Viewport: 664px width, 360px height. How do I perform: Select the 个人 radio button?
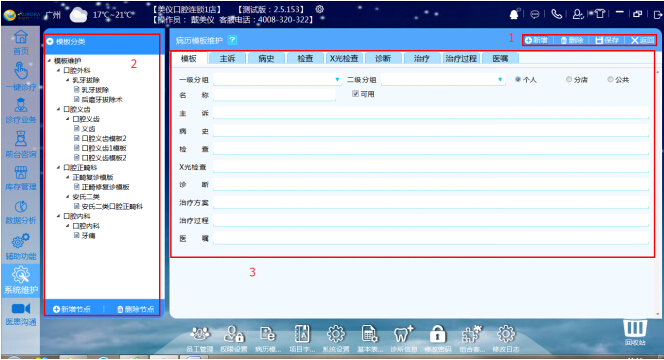[x=517, y=79]
